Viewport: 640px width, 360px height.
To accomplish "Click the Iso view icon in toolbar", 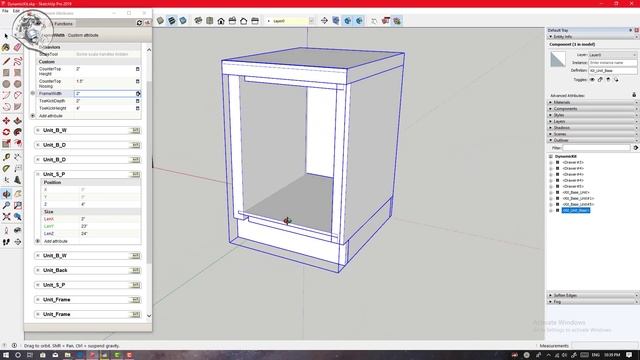I will tap(198, 21).
